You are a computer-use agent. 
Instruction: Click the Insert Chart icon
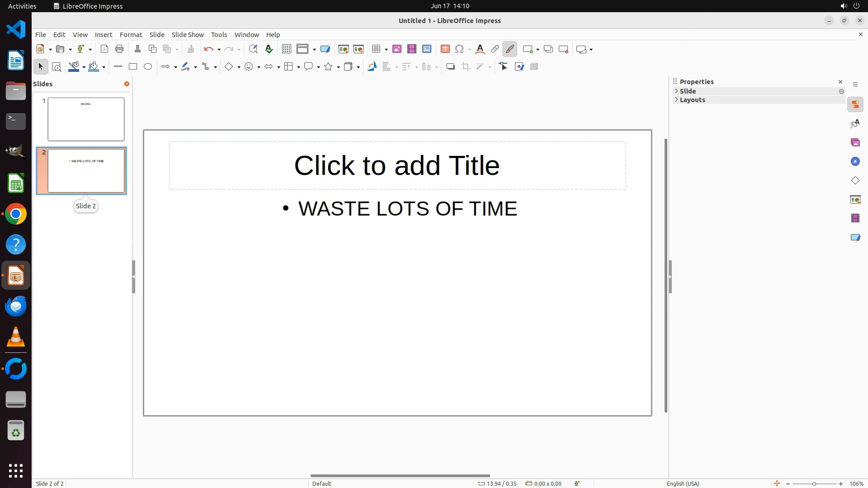427,49
